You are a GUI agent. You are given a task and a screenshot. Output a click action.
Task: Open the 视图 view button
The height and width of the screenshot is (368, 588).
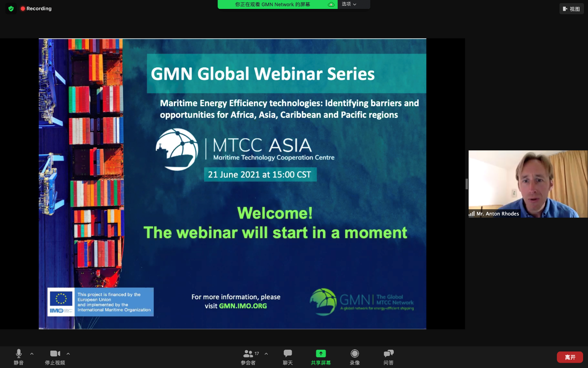coord(572,9)
